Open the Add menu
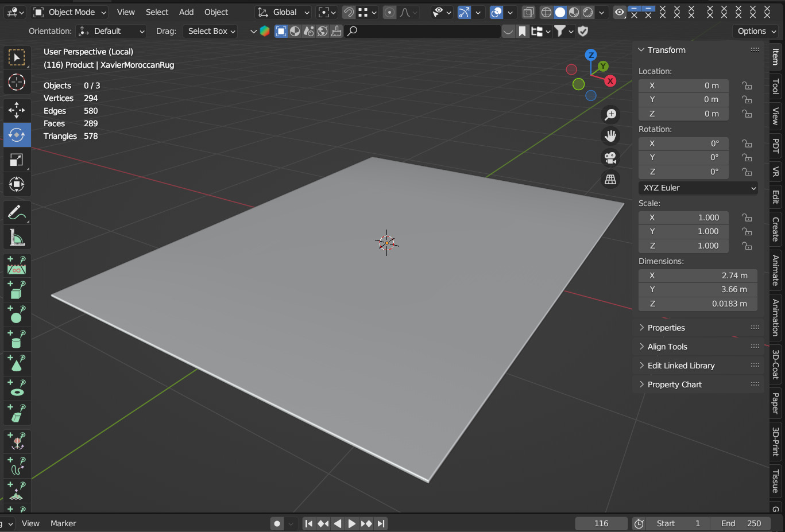 tap(186, 12)
